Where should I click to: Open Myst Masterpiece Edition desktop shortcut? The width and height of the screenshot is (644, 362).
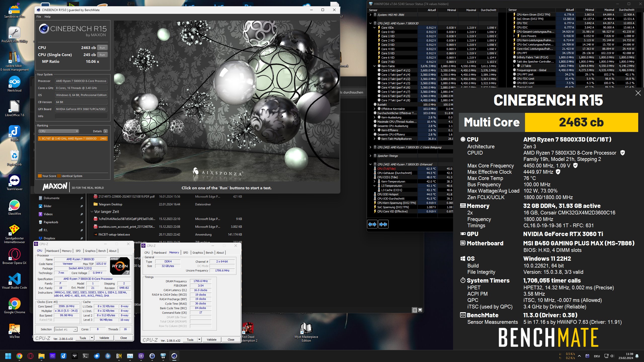point(306,332)
